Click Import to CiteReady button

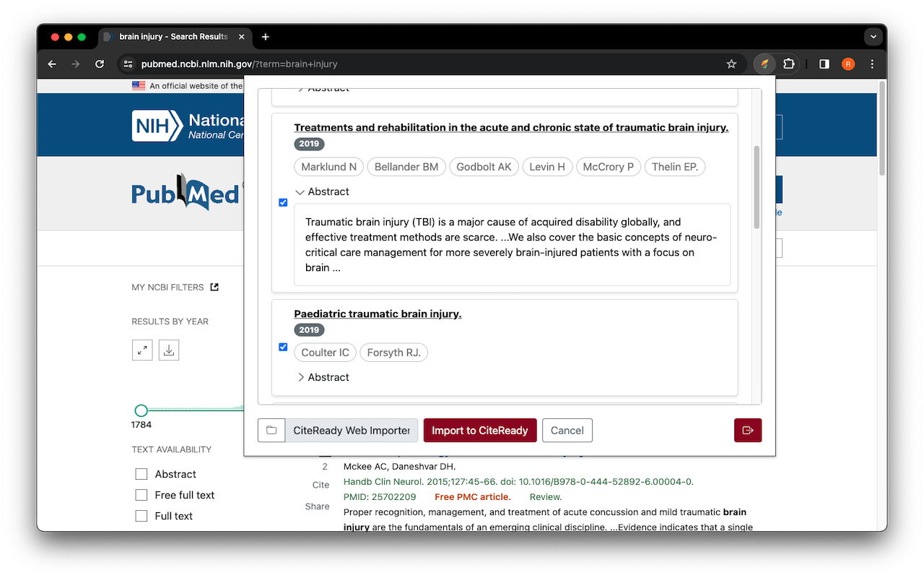coord(480,431)
